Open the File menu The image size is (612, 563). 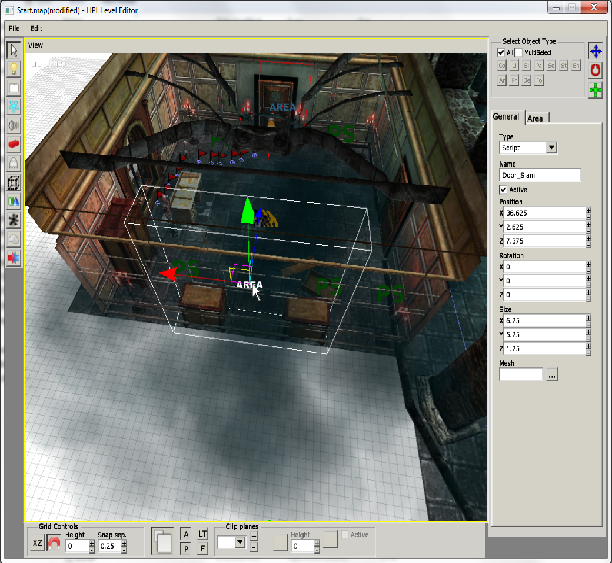tap(13, 28)
